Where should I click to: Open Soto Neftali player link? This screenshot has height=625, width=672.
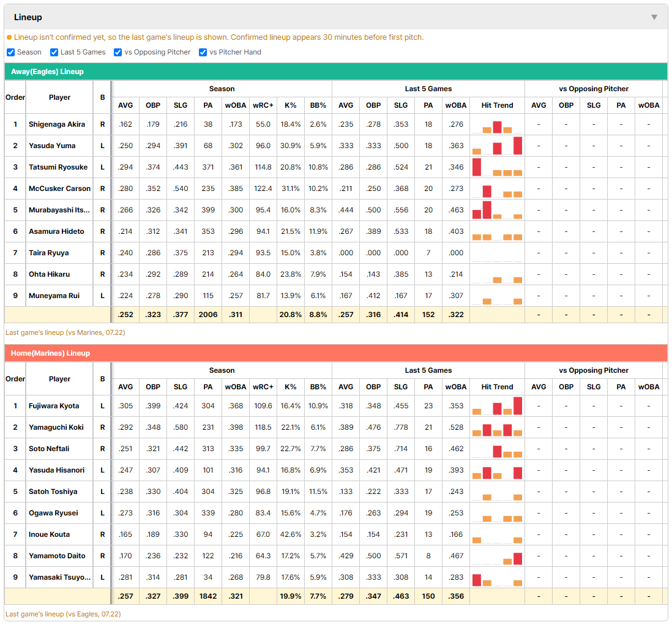(x=49, y=449)
